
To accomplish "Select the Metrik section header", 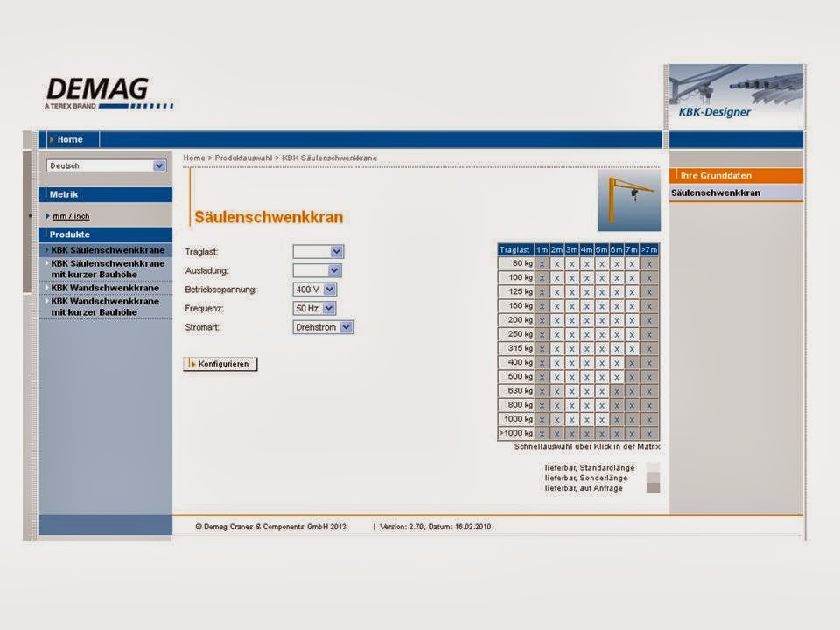I will click(x=106, y=194).
